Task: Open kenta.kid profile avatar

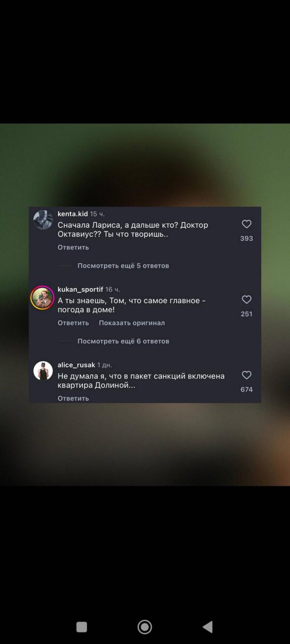Action: (43, 220)
